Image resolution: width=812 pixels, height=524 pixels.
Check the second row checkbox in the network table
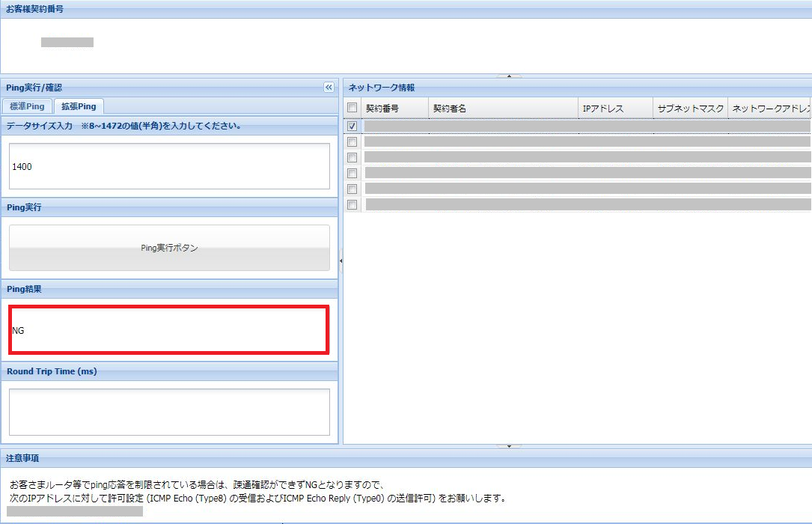point(352,141)
